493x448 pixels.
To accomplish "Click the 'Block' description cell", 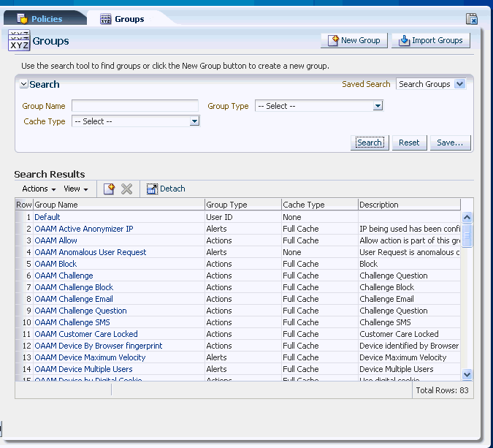I will [x=409, y=264].
